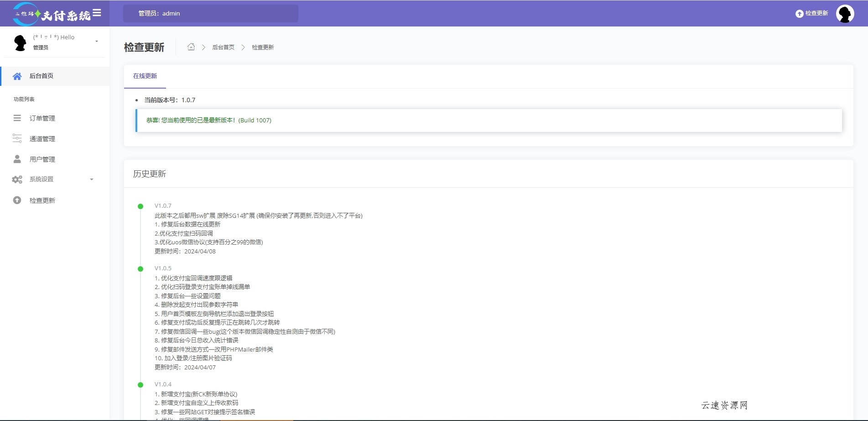Click the home icon in breadcrumb
Screen dimensions: 868x421
click(x=191, y=47)
